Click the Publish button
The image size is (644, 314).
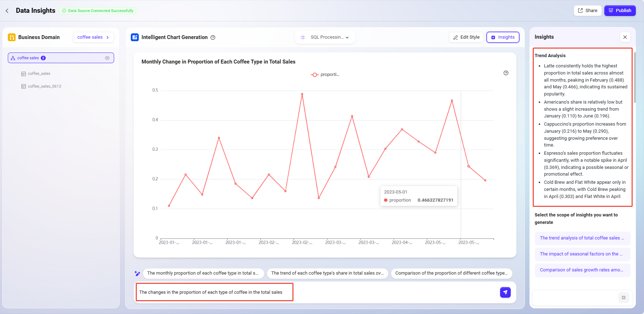(620, 11)
